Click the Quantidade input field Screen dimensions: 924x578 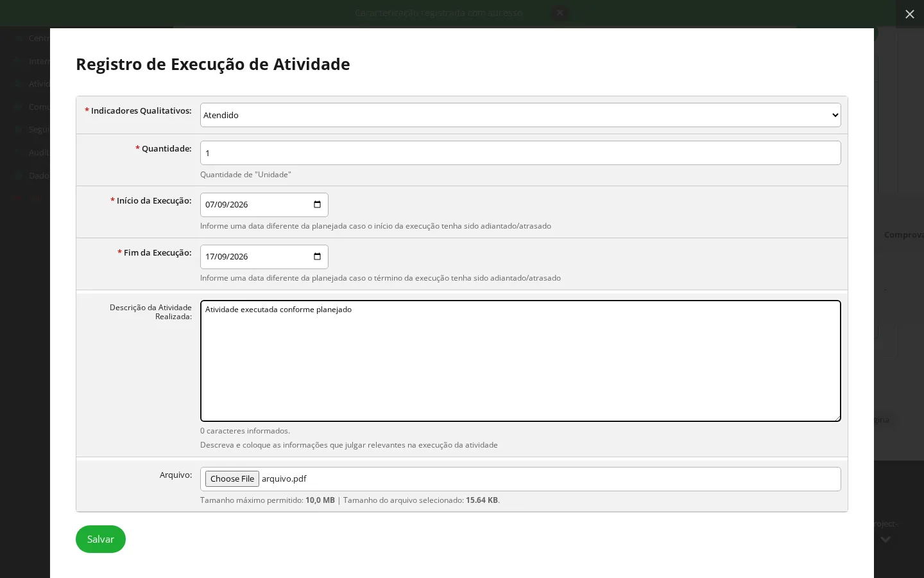520,153
